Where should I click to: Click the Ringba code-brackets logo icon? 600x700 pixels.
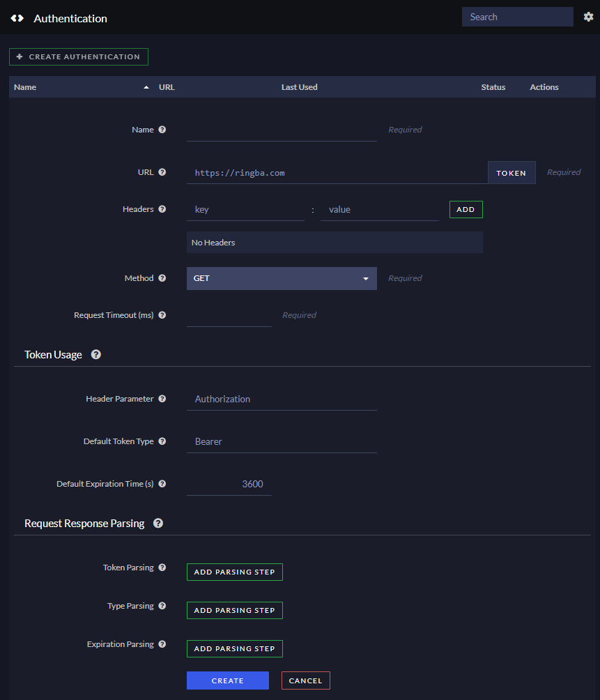(x=17, y=18)
